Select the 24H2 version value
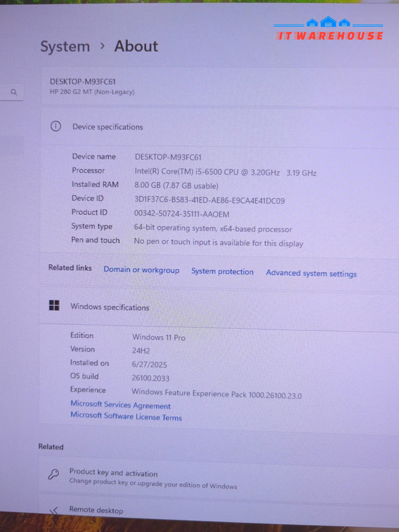This screenshot has height=532, width=399. pyautogui.click(x=141, y=351)
